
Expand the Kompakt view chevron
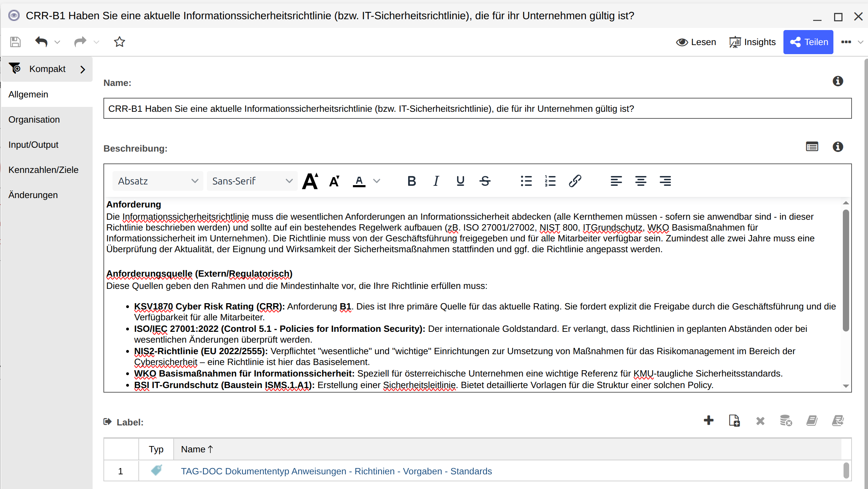point(83,69)
